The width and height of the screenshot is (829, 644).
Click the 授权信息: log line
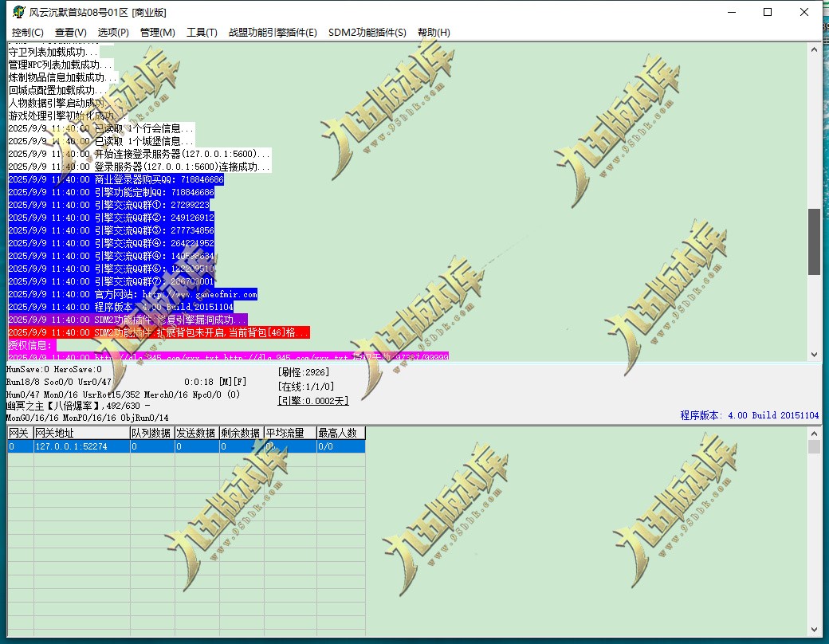pos(32,345)
